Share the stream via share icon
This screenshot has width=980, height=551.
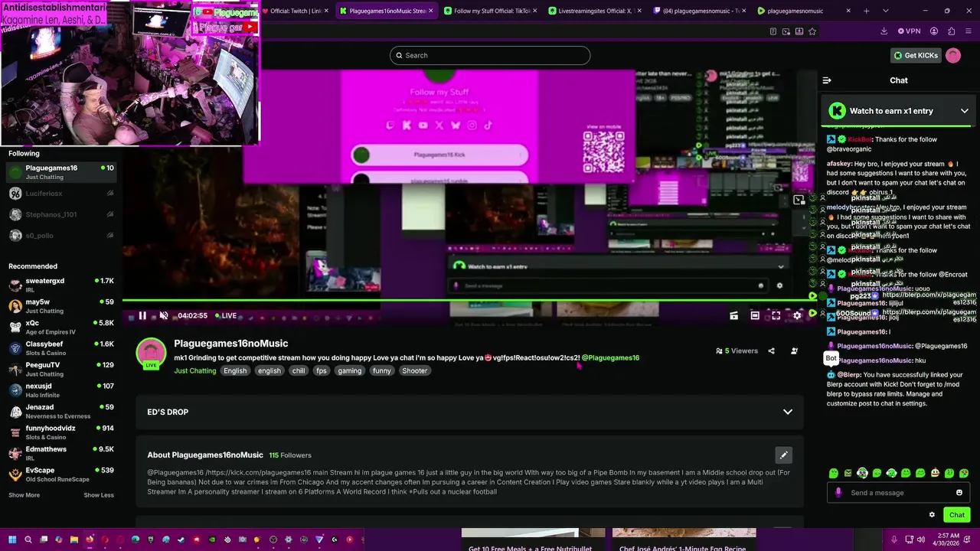click(x=771, y=351)
